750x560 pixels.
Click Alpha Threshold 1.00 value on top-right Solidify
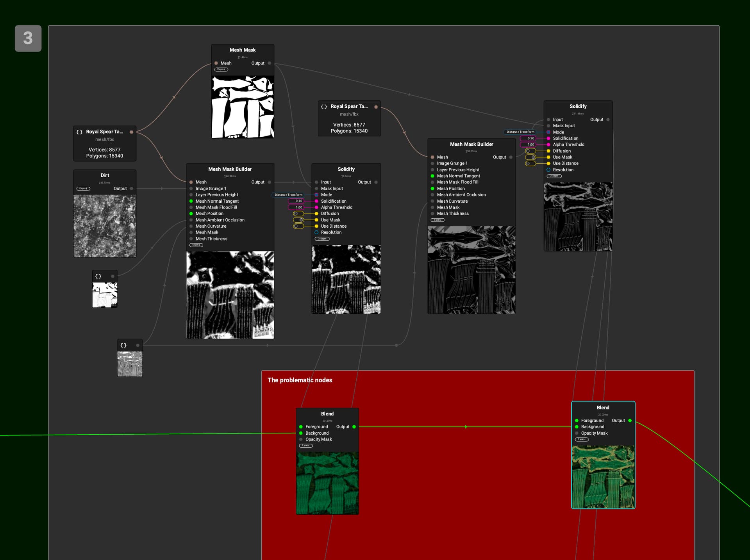[x=528, y=145]
